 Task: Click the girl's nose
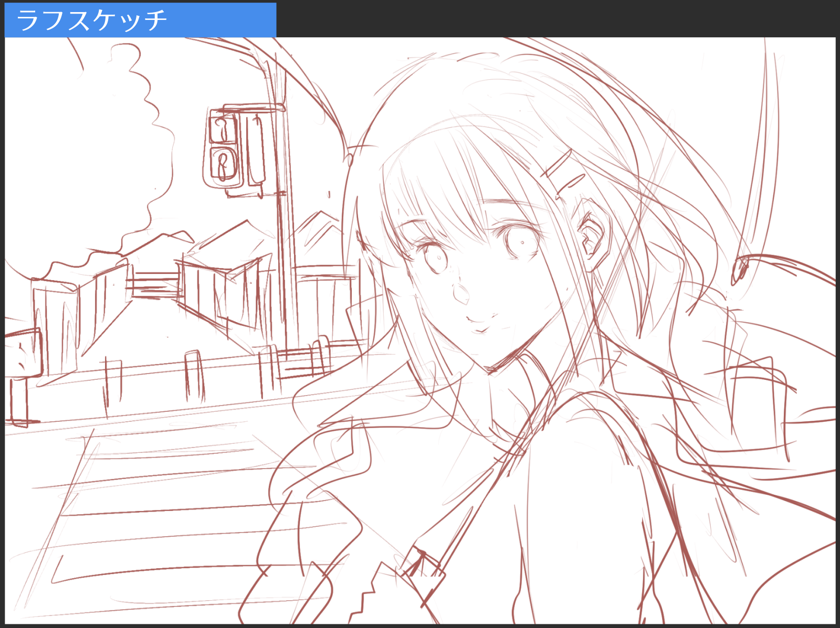pyautogui.click(x=461, y=295)
